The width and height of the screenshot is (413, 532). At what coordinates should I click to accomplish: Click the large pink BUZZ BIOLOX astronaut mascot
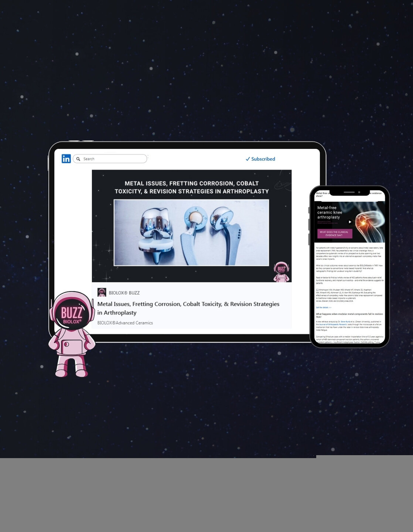click(x=72, y=334)
